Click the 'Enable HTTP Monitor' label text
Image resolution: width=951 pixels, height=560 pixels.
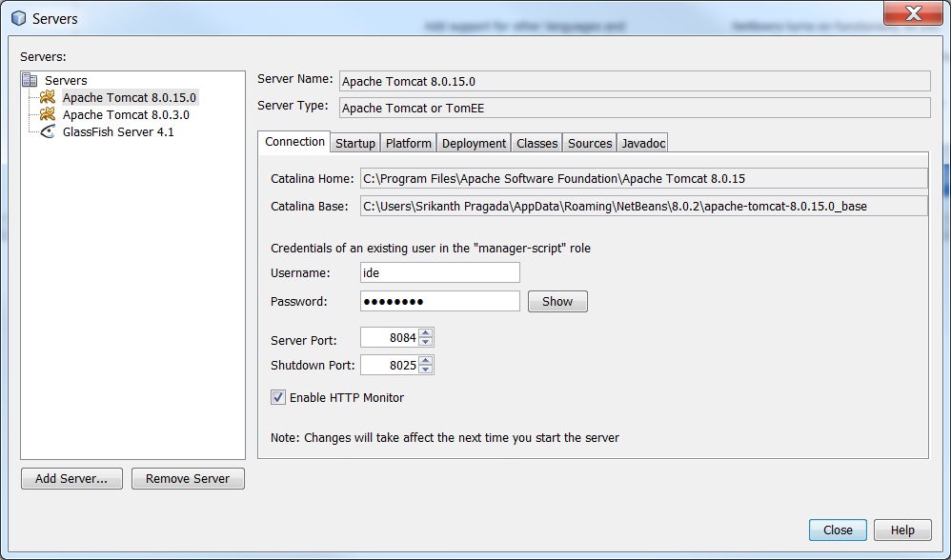tap(347, 397)
